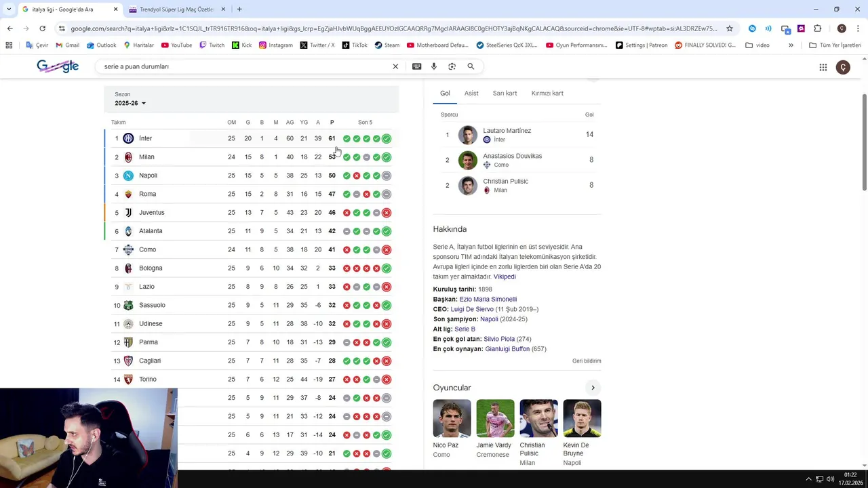Bookmark this page with the star icon
This screenshot has height=488, width=868.
click(730, 28)
